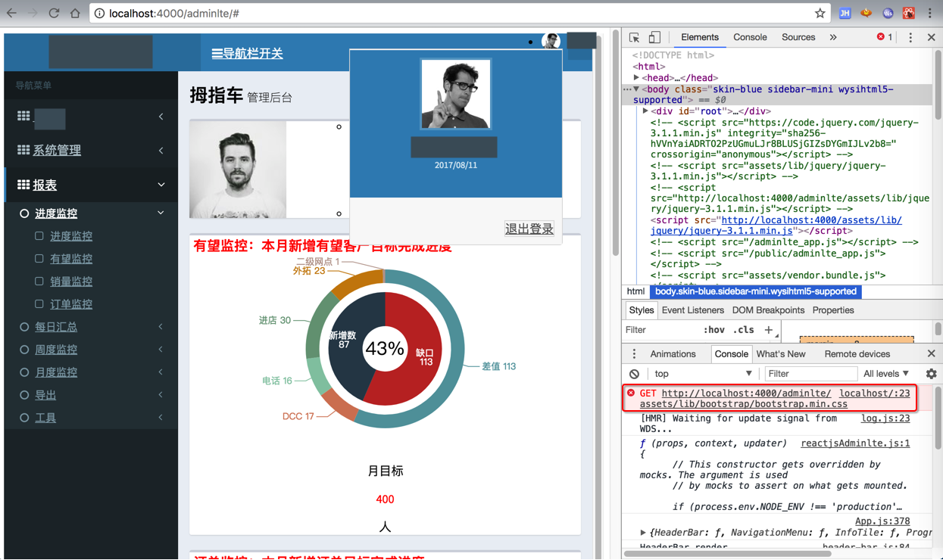Open the DevTools customize menu
Viewport: 943px width, 560px height.
click(910, 37)
